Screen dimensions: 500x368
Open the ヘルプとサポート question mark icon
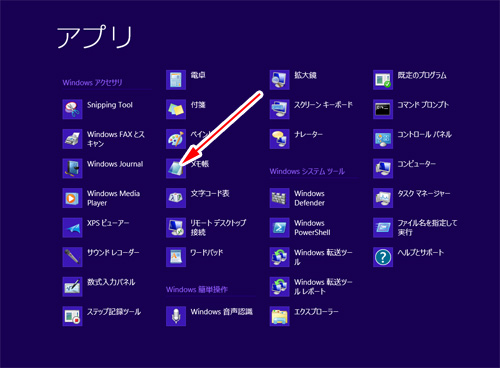click(383, 257)
